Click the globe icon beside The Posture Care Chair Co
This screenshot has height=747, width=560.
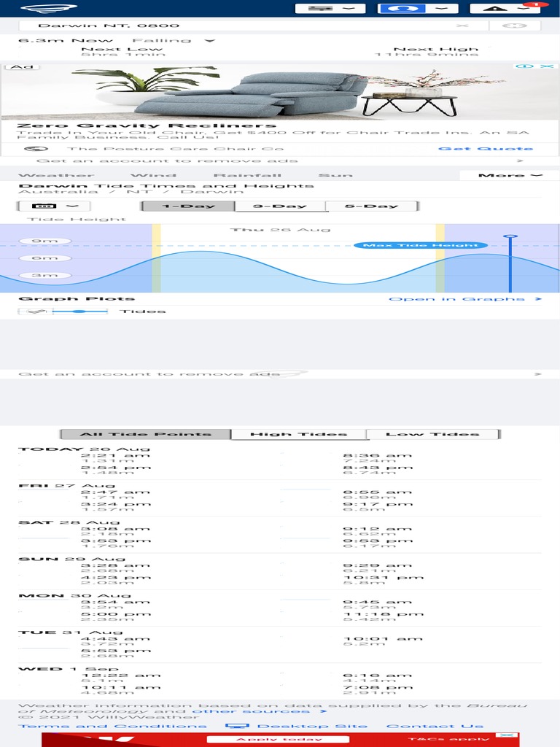36,149
